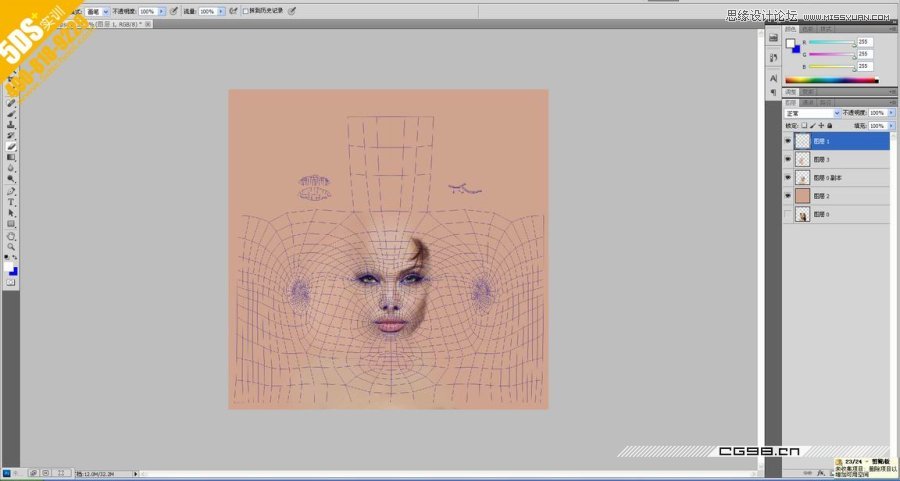Select the Hand tool in toolbar
900x481 pixels.
coord(11,235)
